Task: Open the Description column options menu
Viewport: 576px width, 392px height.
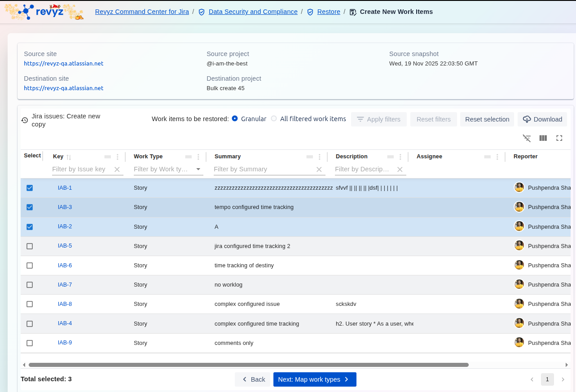Action: coord(400,157)
